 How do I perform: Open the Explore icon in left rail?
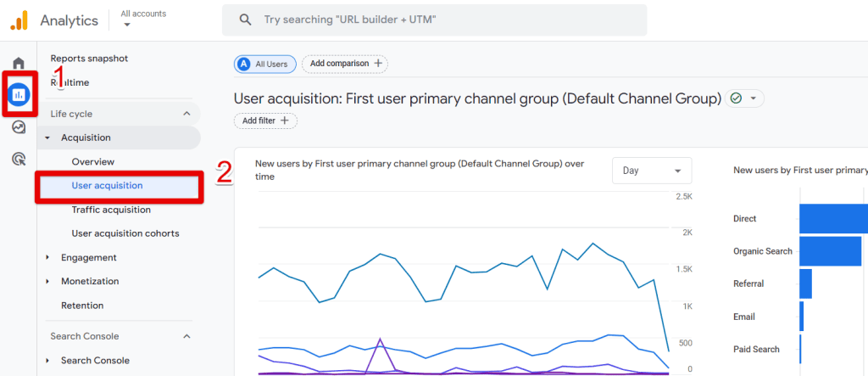19,127
